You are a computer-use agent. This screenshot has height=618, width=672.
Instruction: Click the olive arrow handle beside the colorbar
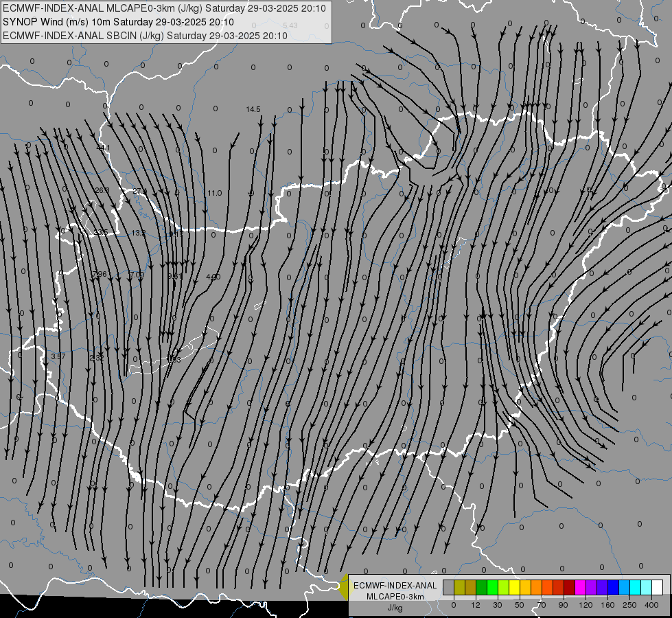(343, 586)
